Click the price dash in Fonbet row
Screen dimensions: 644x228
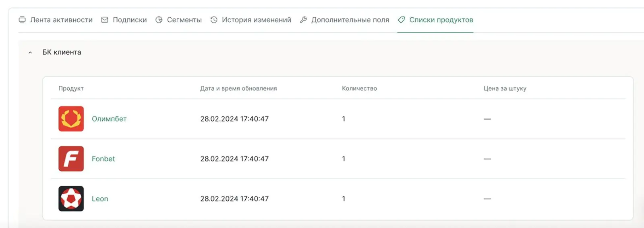pyautogui.click(x=487, y=159)
